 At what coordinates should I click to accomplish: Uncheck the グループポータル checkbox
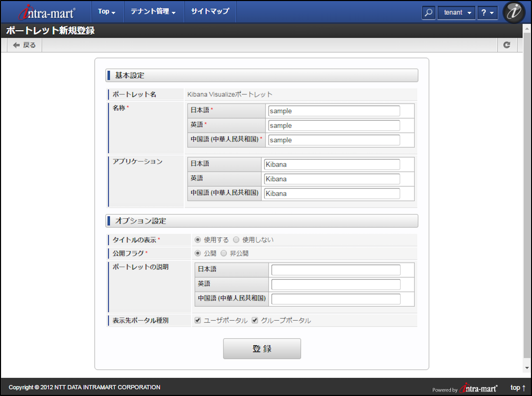pos(254,320)
